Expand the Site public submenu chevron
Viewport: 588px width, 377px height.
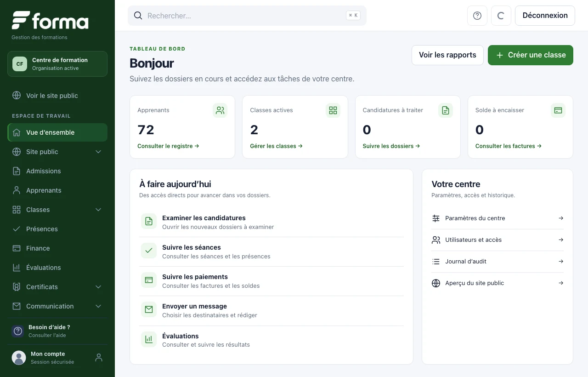click(98, 152)
